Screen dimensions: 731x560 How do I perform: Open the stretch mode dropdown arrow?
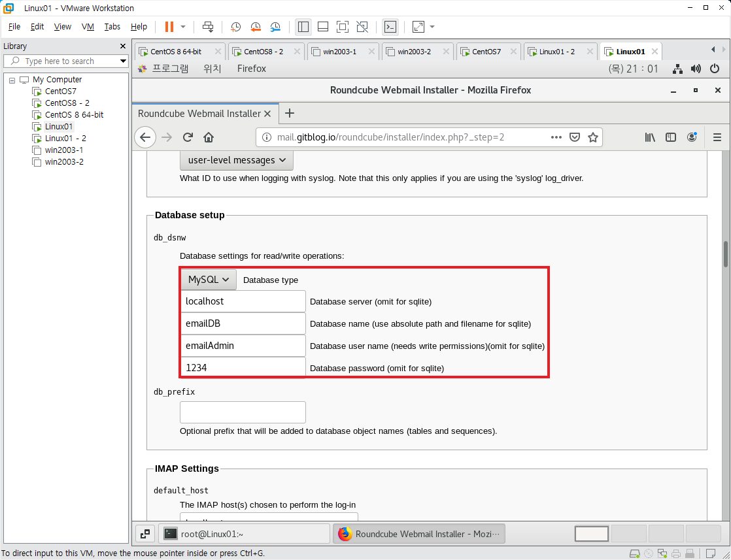[x=432, y=27]
